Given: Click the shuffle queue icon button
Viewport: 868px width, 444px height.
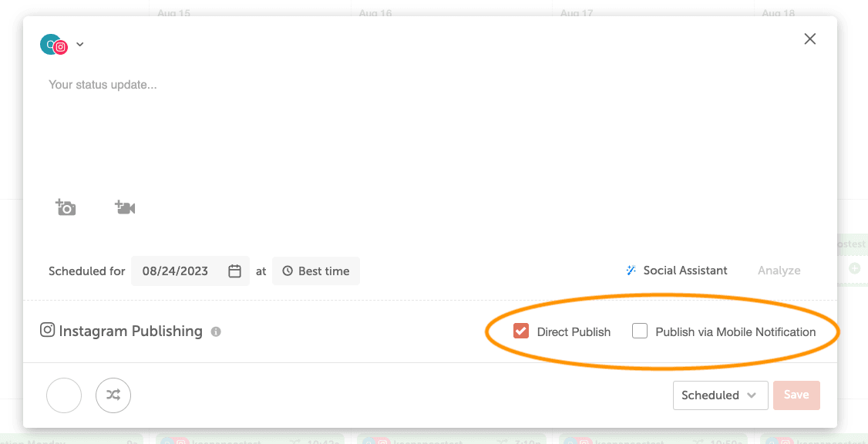Looking at the screenshot, I should (x=113, y=395).
